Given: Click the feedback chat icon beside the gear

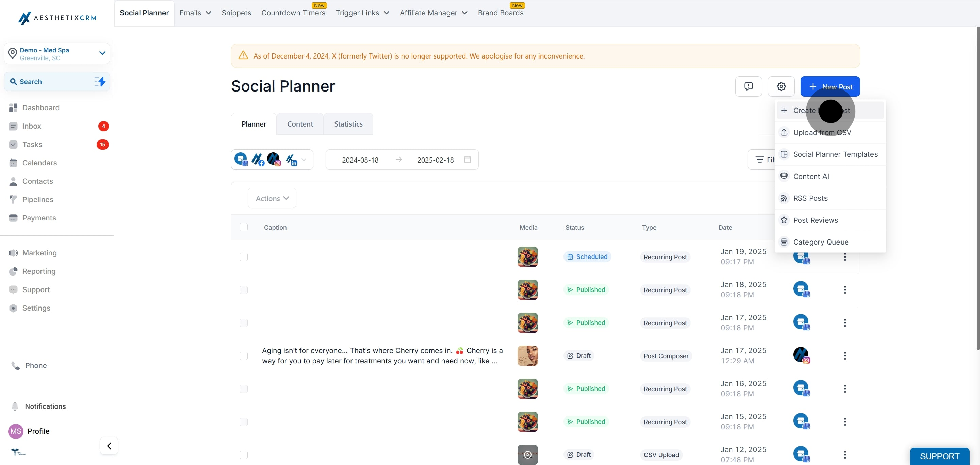Looking at the screenshot, I should [x=748, y=86].
